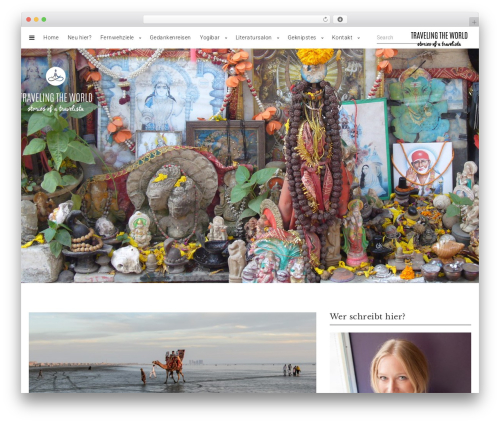Click the browser reload icon
The width and height of the screenshot is (500, 423).
(x=325, y=20)
